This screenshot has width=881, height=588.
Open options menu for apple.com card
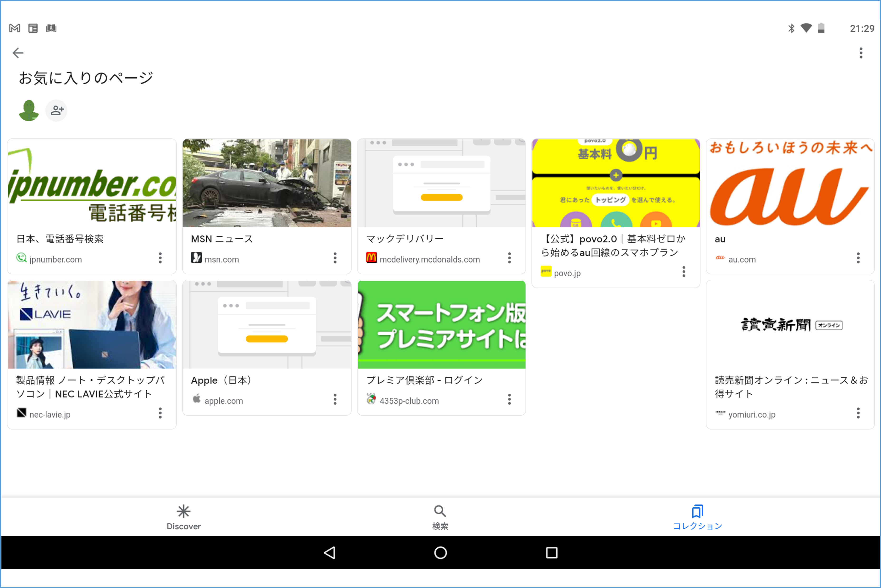coord(335,399)
